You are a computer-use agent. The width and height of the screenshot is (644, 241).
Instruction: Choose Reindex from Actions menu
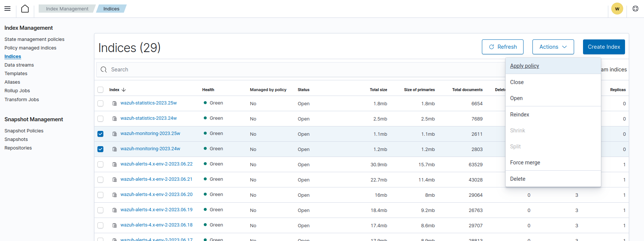(x=553, y=115)
